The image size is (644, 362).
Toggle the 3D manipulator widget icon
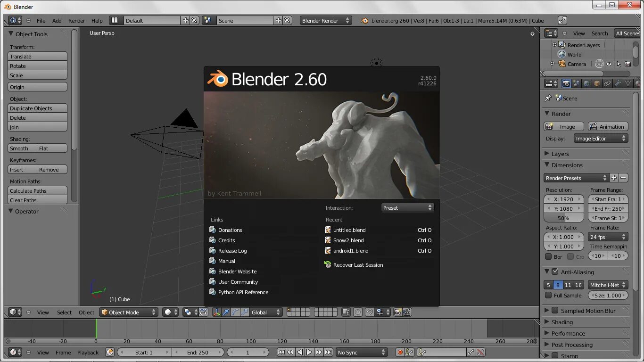click(216, 312)
